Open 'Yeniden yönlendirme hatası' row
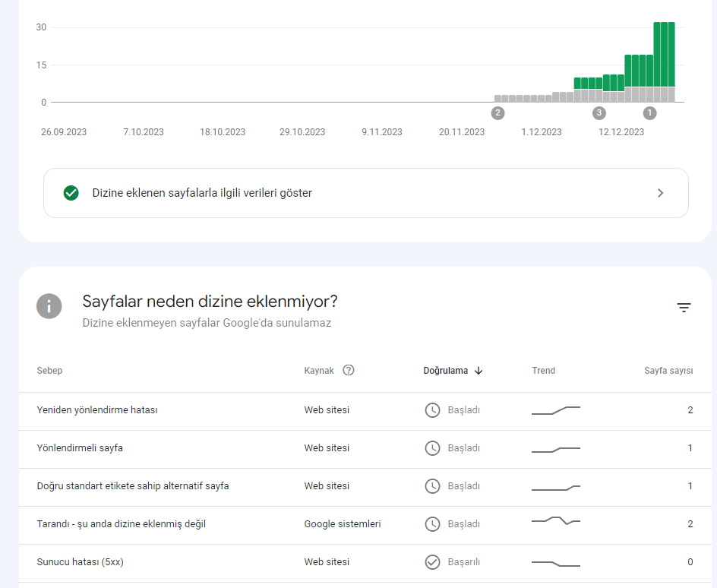The image size is (717, 588). (365, 411)
